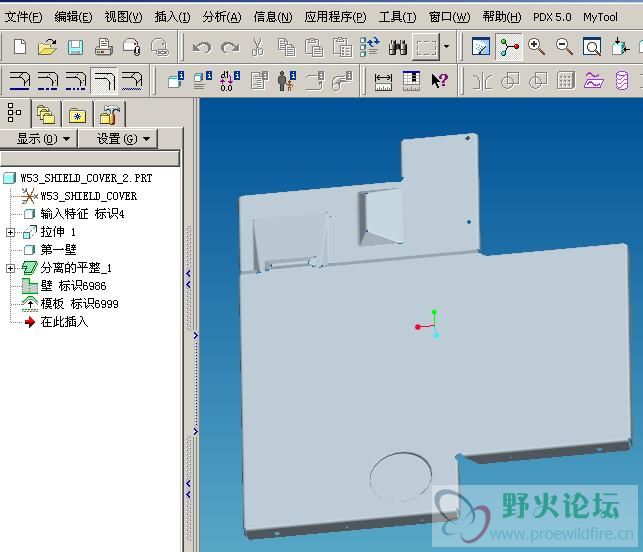Image resolution: width=643 pixels, height=552 pixels.
Task: Expand the 分离的平整_1 tree node
Action: pos(11,268)
